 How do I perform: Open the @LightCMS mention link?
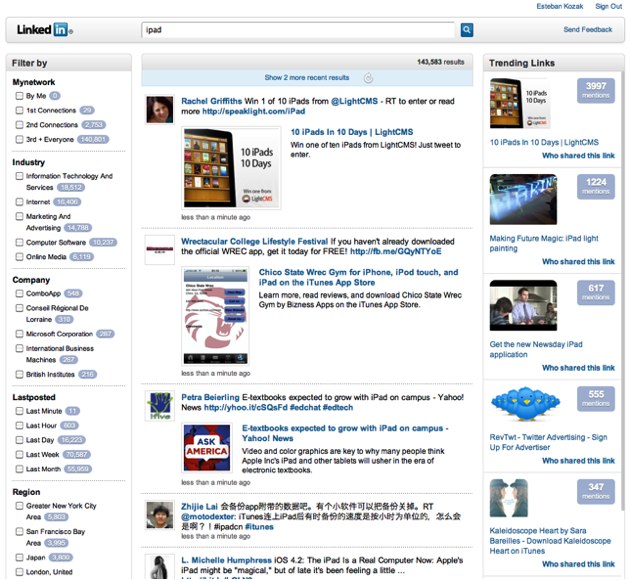coord(354,101)
